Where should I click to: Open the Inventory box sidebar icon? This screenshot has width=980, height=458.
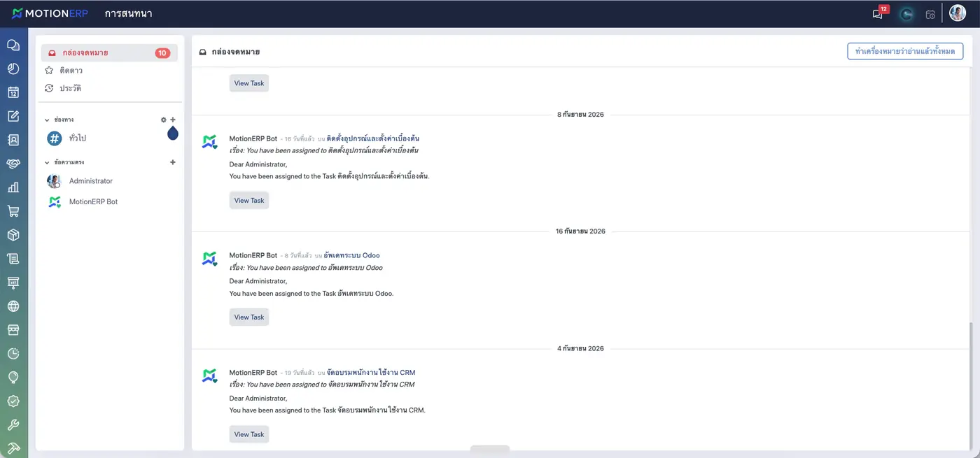(13, 235)
